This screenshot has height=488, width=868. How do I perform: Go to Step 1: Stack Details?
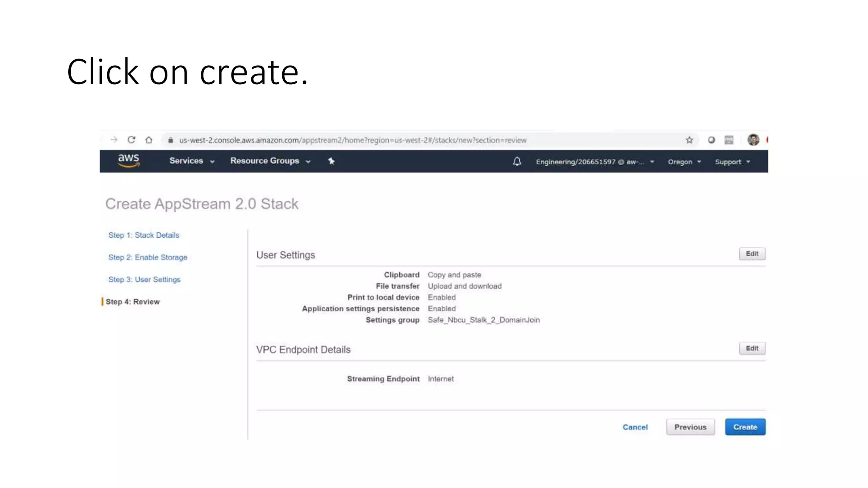pyautogui.click(x=144, y=235)
